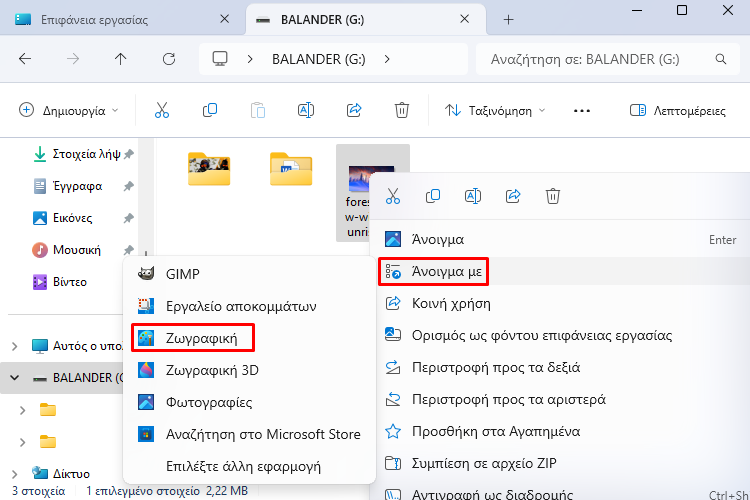This screenshot has width=750, height=500.
Task: Click the Up arrow navigation button
Action: 121,59
